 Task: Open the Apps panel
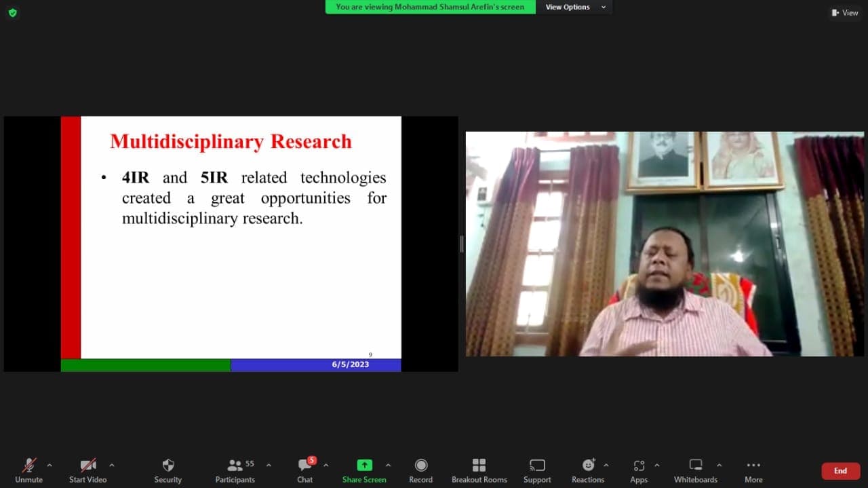click(x=639, y=470)
